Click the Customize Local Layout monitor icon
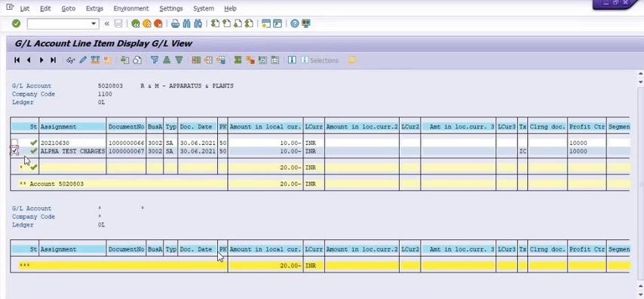644x299 pixels. 306,24
